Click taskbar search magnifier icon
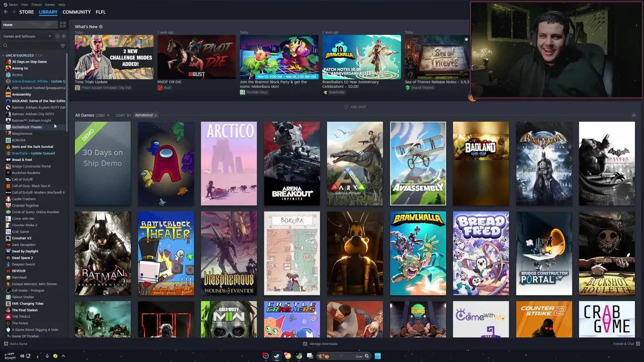Screen dimensions: 644x362 (x=367, y=356)
